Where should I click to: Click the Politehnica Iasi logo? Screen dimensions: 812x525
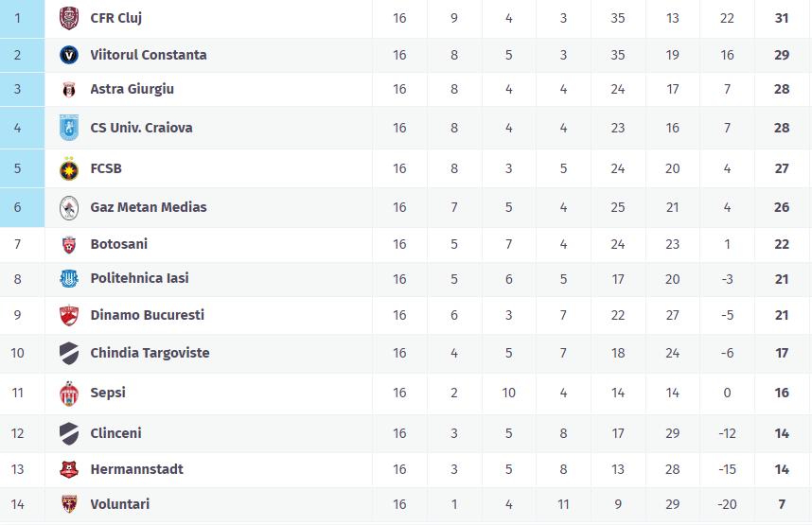(69, 279)
